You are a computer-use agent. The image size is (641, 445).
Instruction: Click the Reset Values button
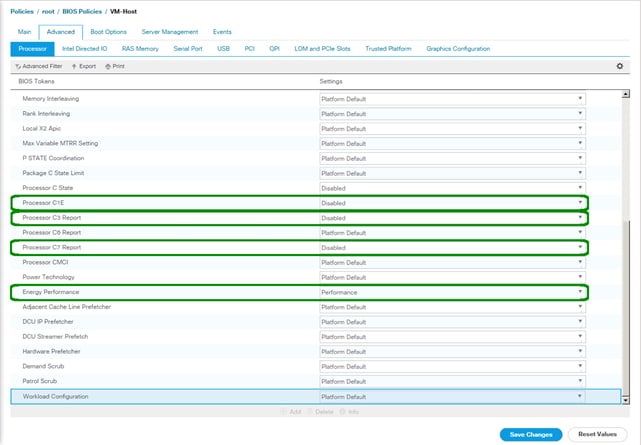click(x=597, y=434)
